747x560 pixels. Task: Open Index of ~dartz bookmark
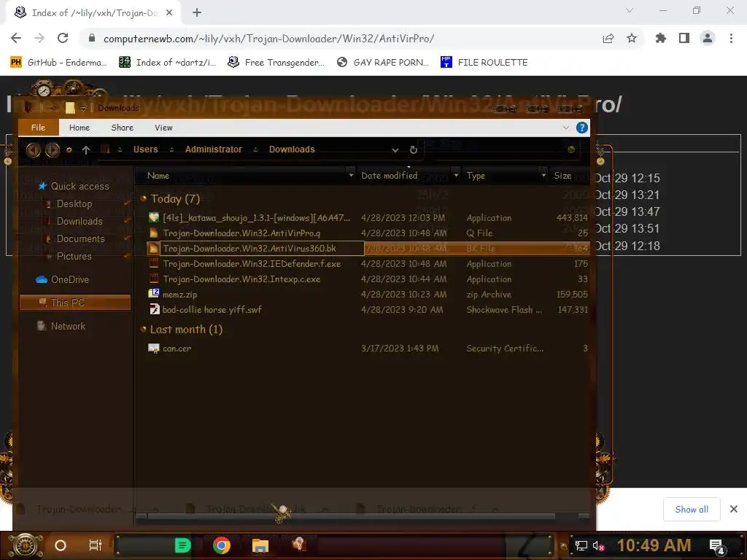(x=168, y=63)
